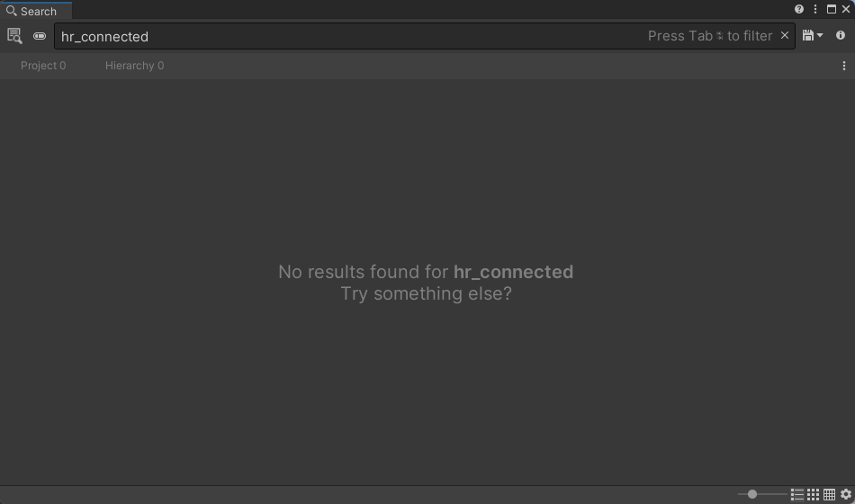Open more options beside search tabs

click(x=844, y=66)
